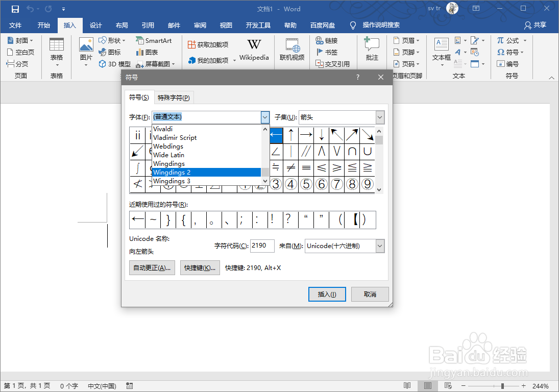This screenshot has width=559, height=392.
Task: Choose Wingdings 2 from font list
Action: (x=206, y=173)
